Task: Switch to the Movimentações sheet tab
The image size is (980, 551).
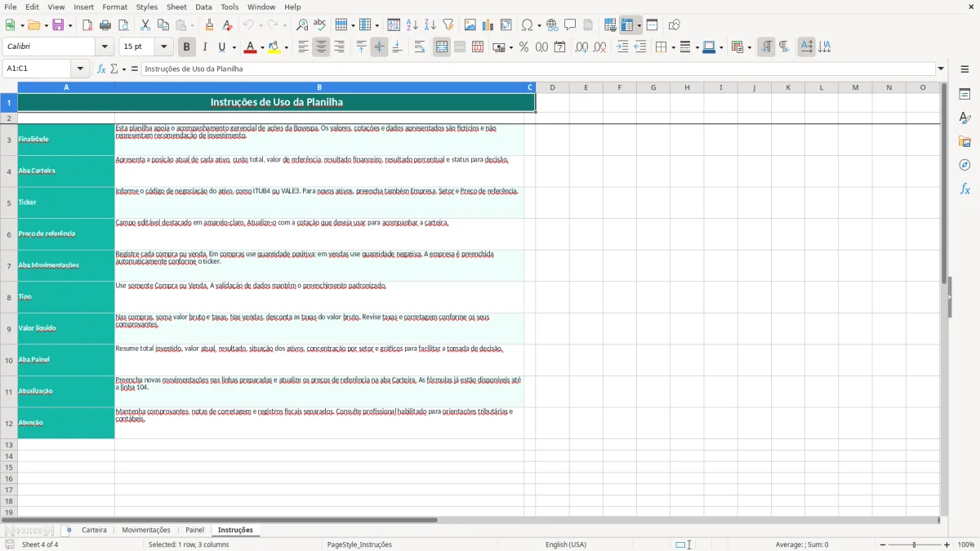Action: tap(146, 531)
